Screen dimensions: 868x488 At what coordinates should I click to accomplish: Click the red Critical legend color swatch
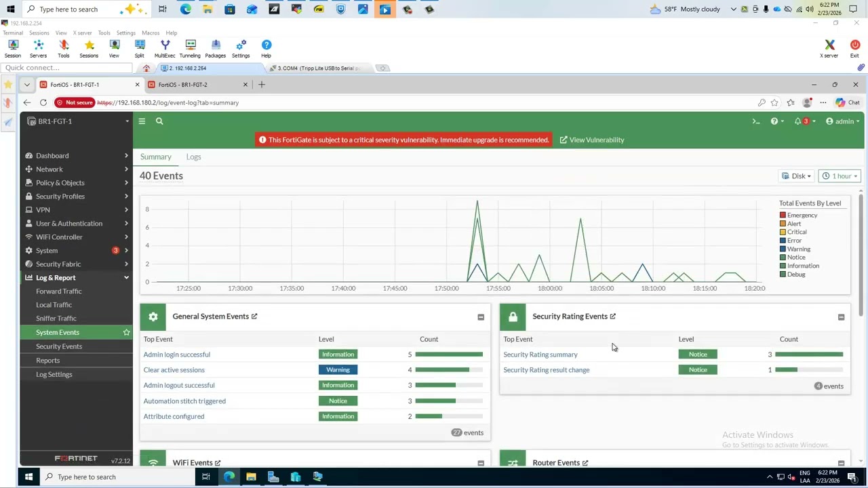tap(783, 232)
